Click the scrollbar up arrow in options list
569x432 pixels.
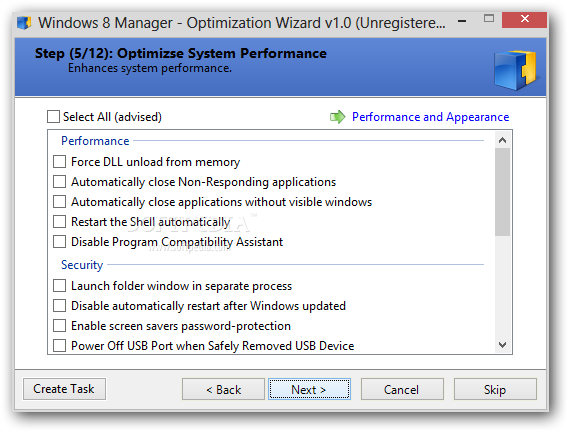503,140
